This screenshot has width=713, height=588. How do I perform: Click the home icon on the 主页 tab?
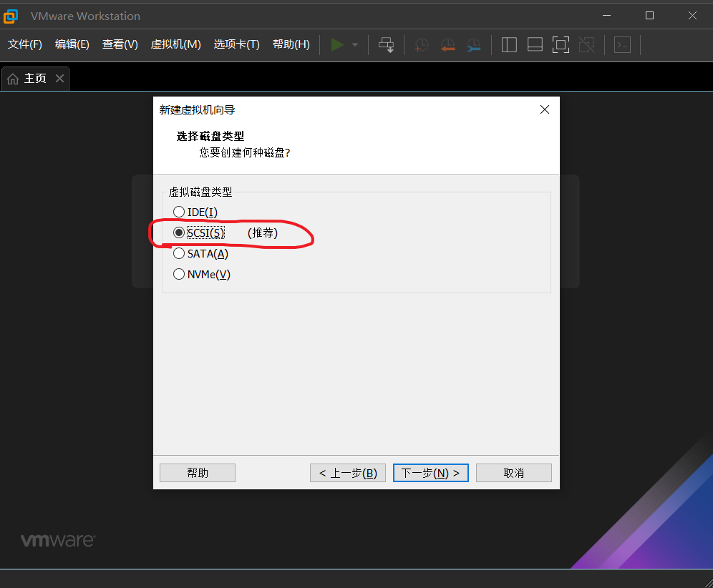click(13, 79)
